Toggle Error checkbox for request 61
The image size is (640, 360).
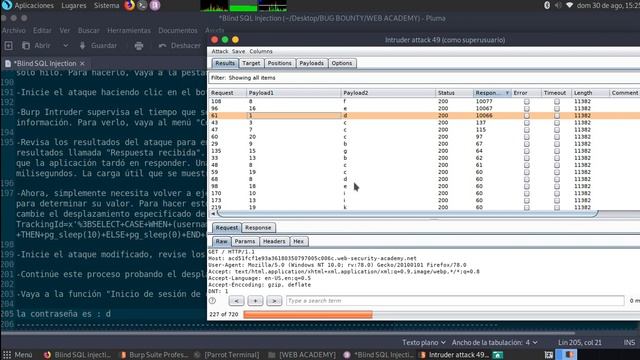pyautogui.click(x=527, y=116)
